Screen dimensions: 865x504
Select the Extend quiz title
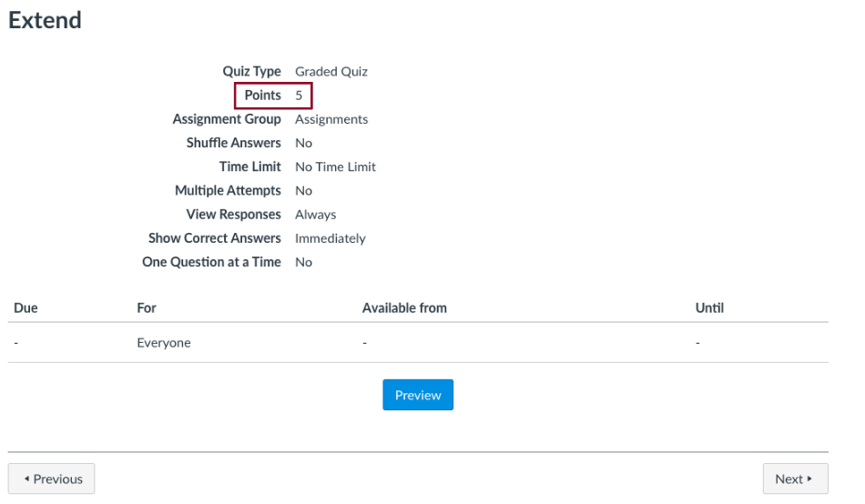click(45, 20)
